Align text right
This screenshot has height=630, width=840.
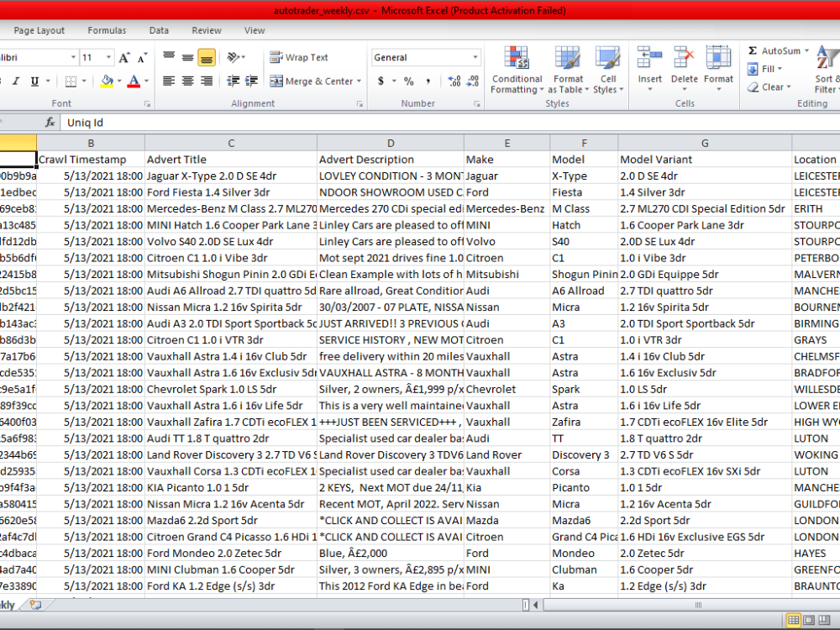[x=207, y=81]
